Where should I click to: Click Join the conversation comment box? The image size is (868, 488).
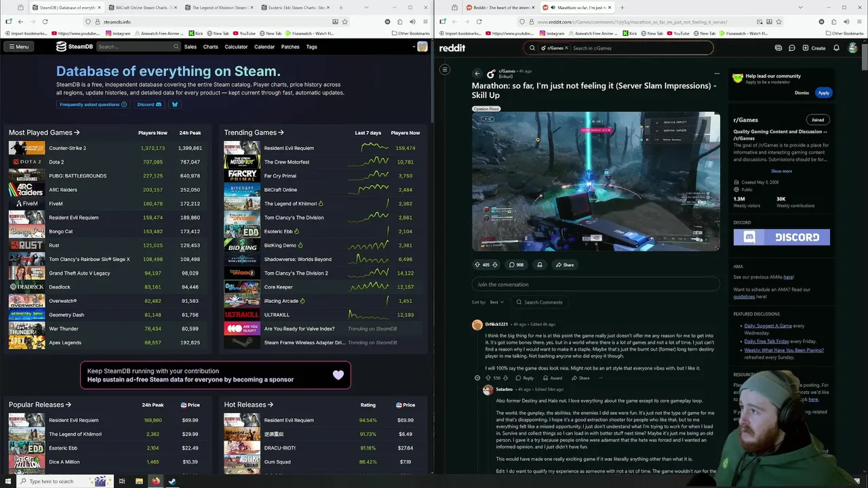[595, 285]
